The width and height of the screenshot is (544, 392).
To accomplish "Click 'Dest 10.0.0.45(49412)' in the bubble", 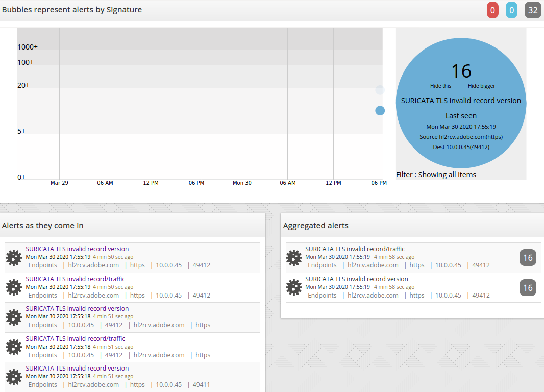I will [461, 147].
